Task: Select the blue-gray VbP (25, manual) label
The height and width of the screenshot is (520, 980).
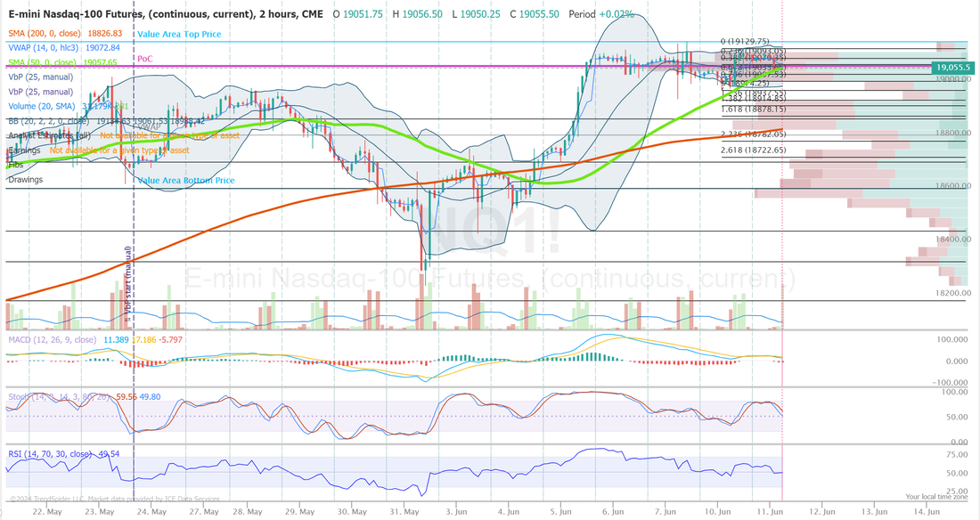Action: 41,77
